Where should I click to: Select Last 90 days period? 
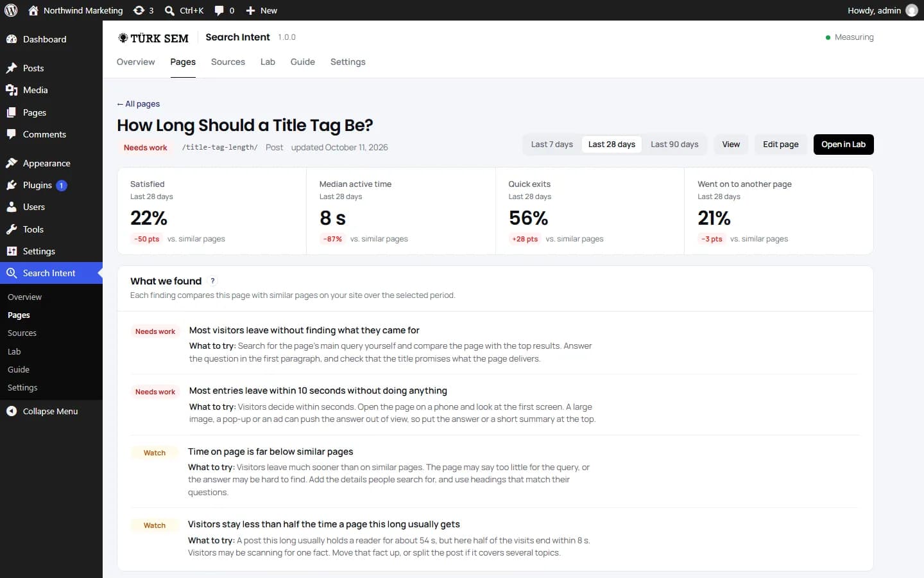[x=674, y=144]
